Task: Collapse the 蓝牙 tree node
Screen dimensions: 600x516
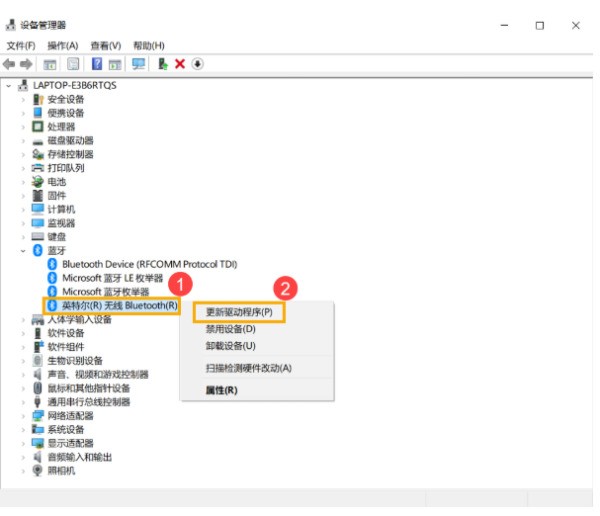Action: pos(23,251)
